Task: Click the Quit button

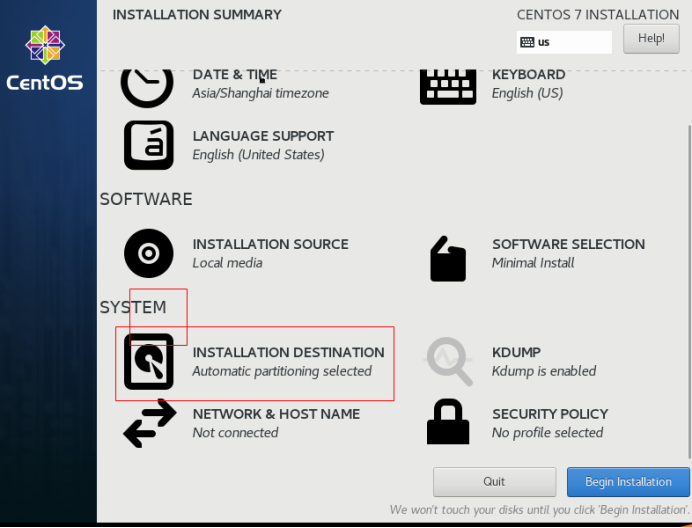Action: tap(494, 482)
